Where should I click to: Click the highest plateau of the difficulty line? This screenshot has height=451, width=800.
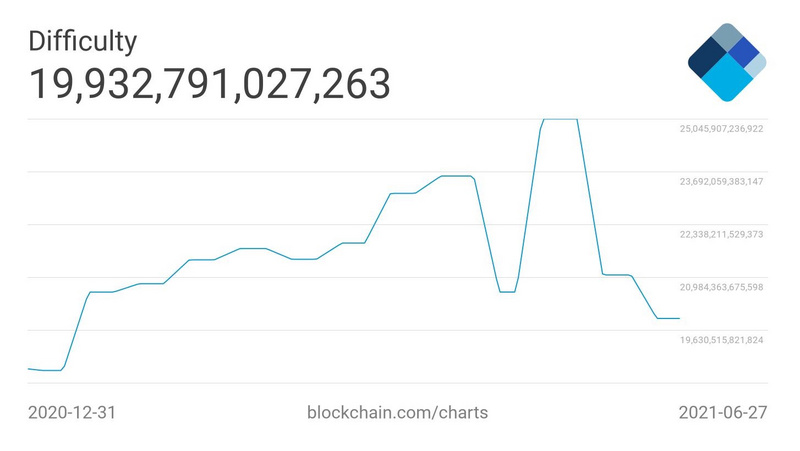pos(560,119)
